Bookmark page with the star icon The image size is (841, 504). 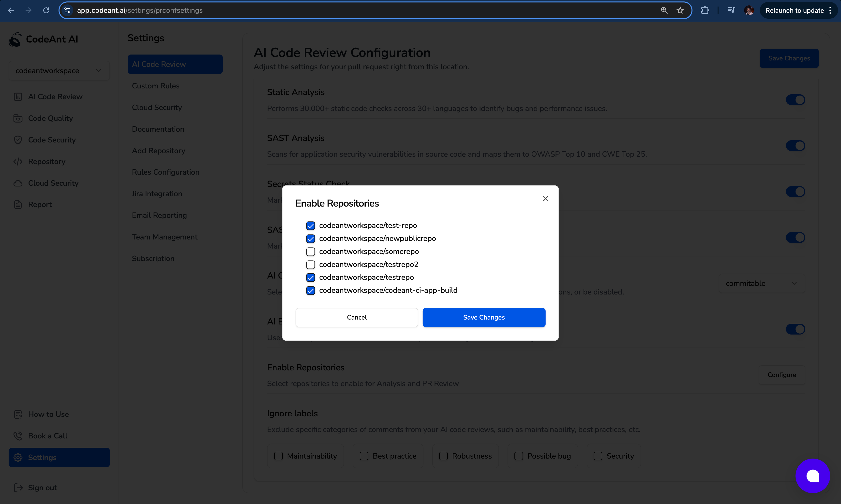pos(680,10)
